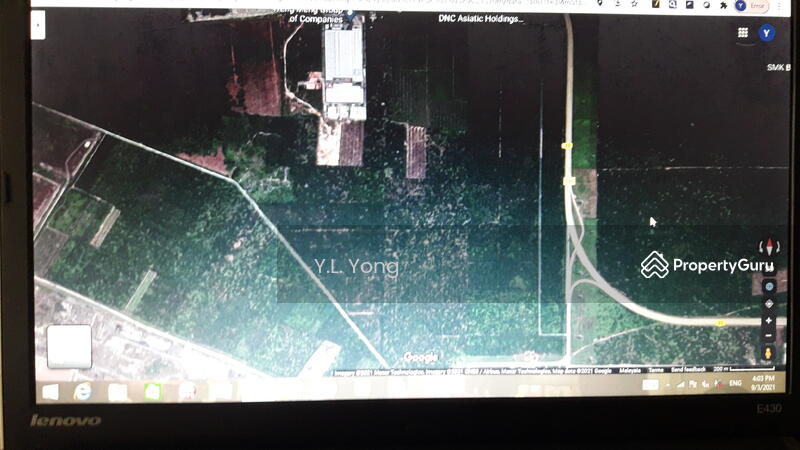
Task: Select the Pegman Street View icon
Action: click(768, 354)
